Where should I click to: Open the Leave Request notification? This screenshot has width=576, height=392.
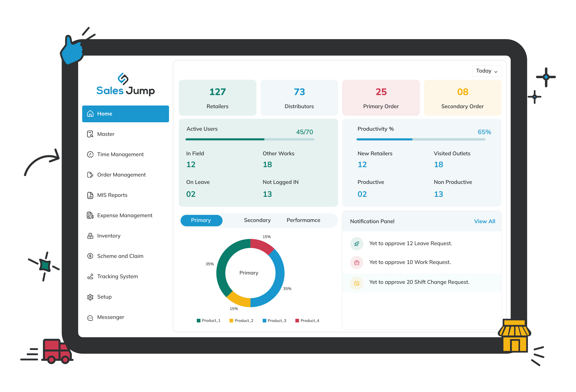410,243
